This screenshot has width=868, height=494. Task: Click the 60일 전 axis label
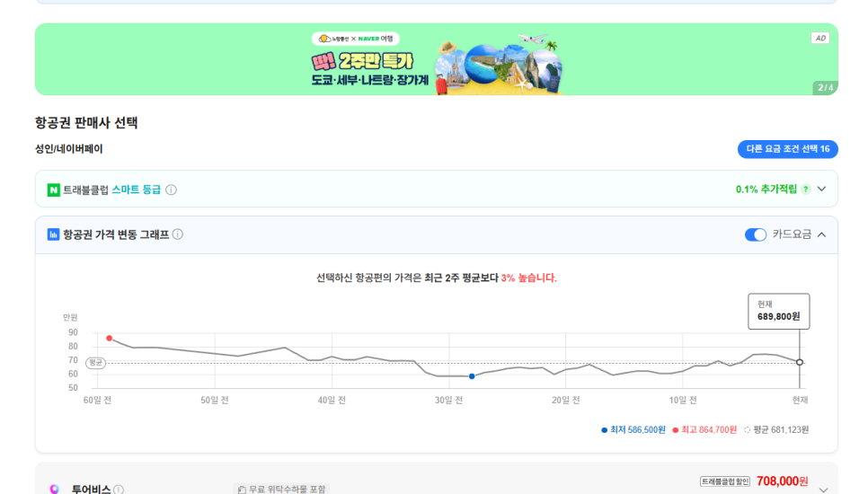click(97, 400)
